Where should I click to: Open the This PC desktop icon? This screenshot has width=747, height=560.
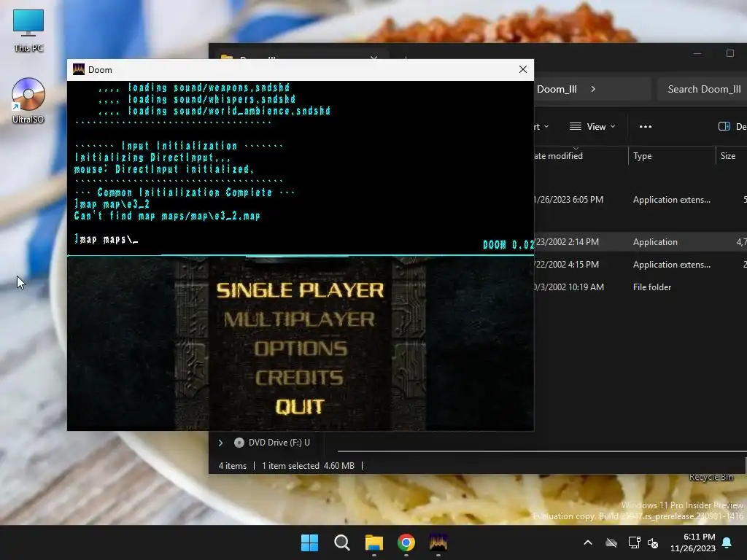point(28,31)
